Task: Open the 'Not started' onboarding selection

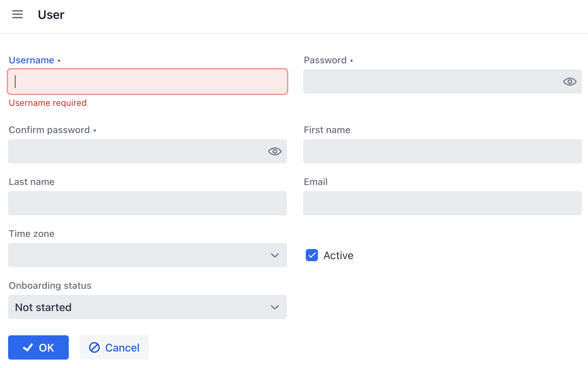Action: click(135, 307)
